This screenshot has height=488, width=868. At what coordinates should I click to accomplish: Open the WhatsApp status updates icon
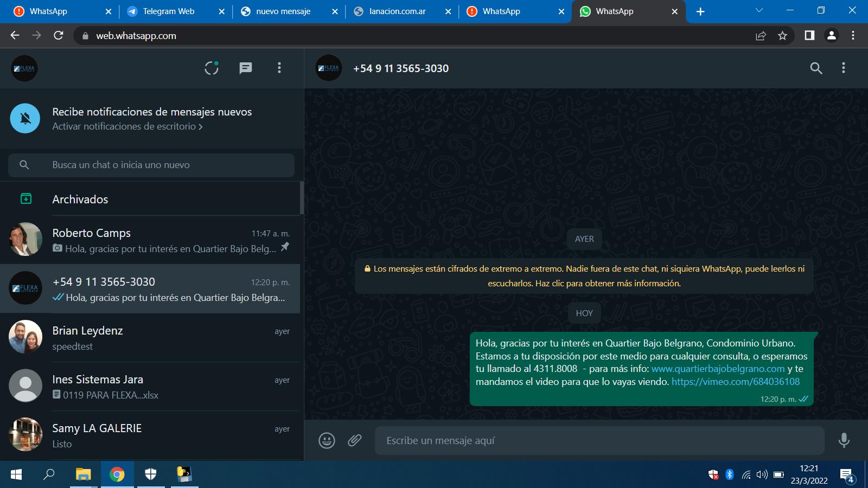(x=212, y=68)
